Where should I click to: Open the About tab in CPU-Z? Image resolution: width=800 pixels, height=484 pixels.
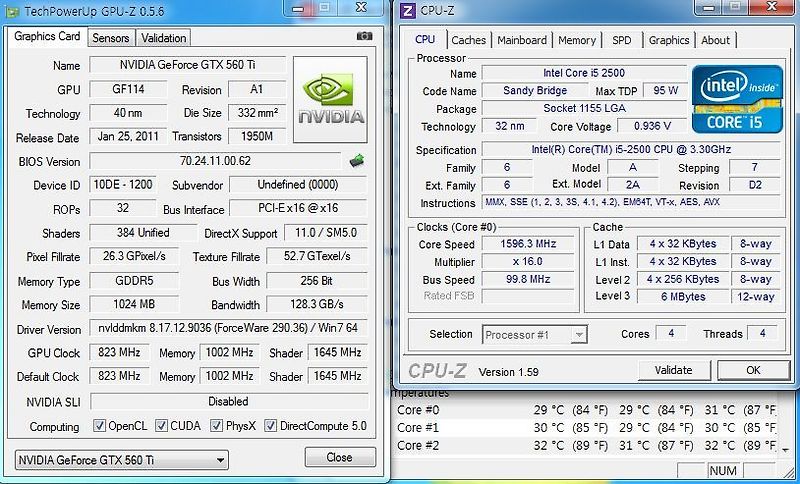[x=715, y=40]
